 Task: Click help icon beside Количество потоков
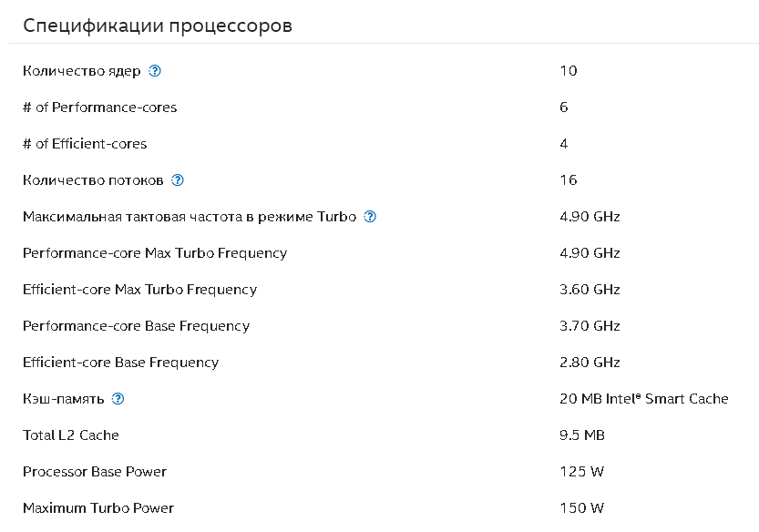click(178, 180)
